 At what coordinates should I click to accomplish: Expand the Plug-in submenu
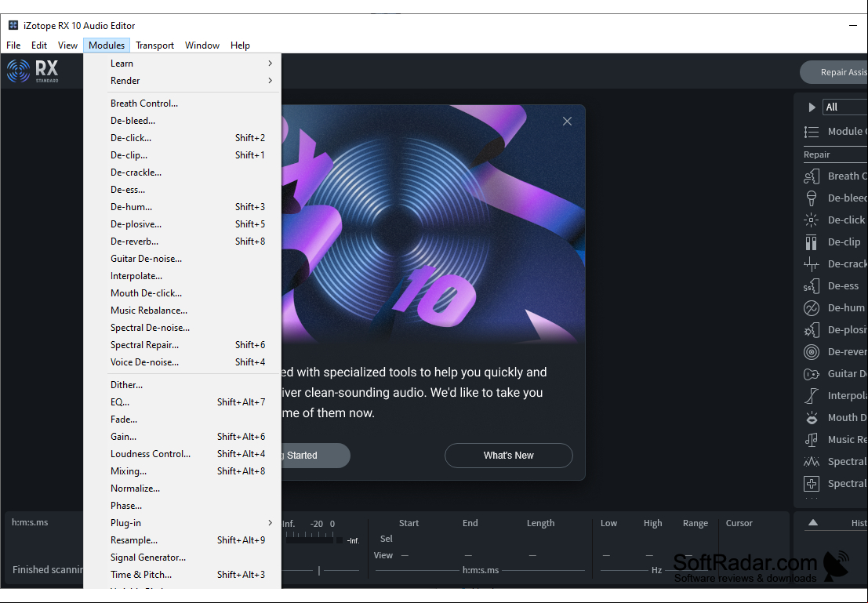point(182,523)
